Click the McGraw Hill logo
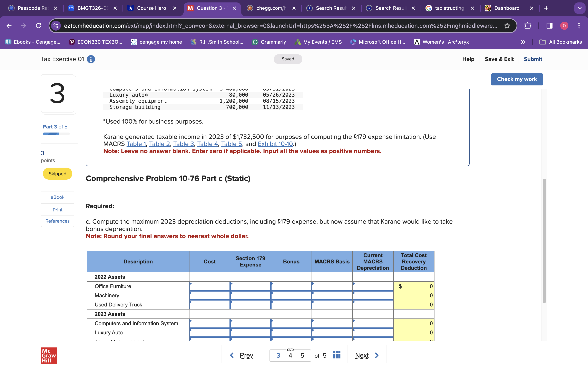 tap(49, 356)
